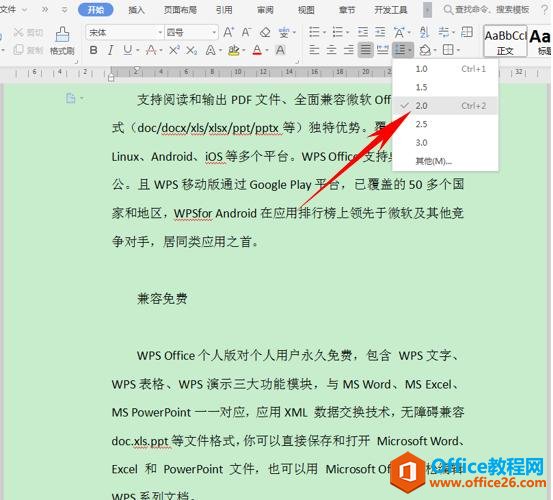Click the increase indent icon
Screen dimensions: 553x500
click(380, 32)
